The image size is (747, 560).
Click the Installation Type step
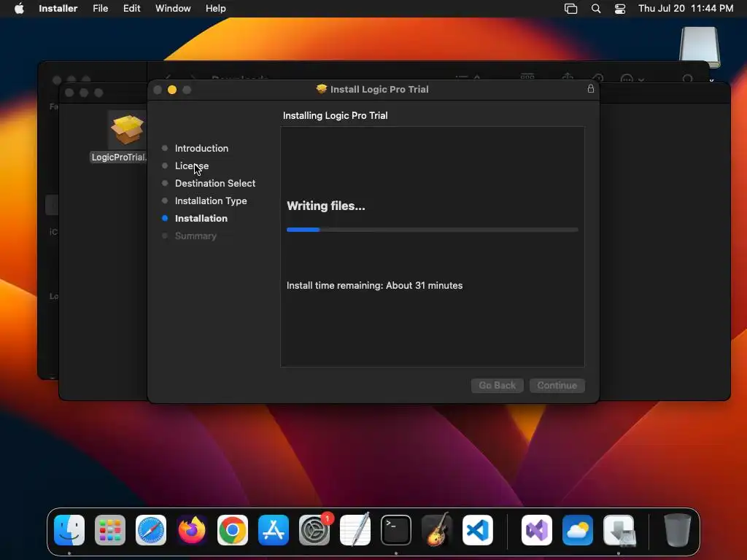211,201
